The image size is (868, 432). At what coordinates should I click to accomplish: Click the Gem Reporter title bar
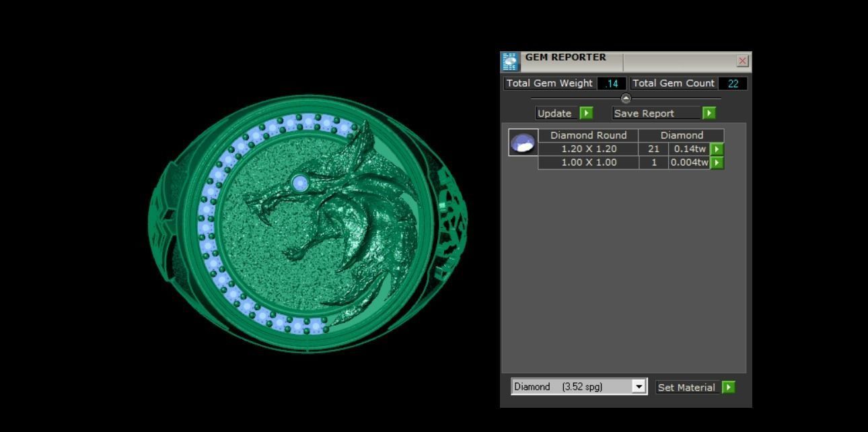tap(626, 61)
